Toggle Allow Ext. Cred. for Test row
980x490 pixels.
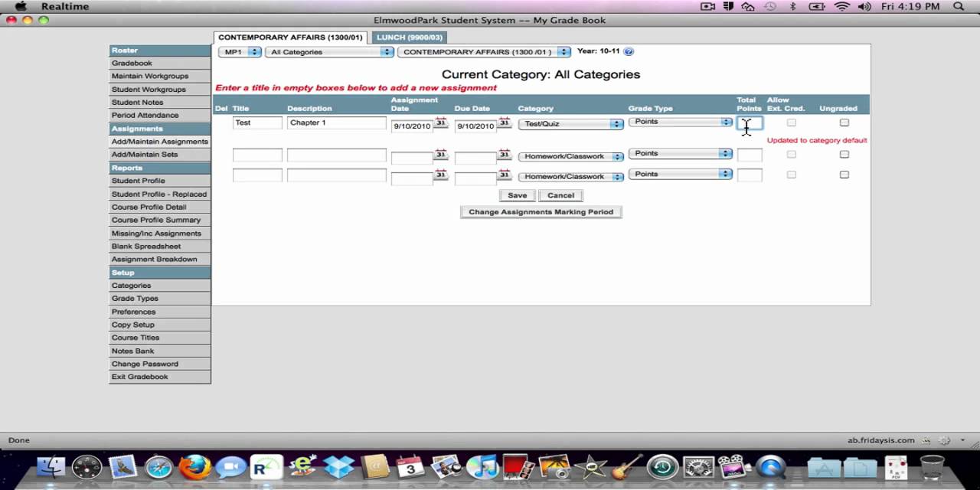(792, 122)
